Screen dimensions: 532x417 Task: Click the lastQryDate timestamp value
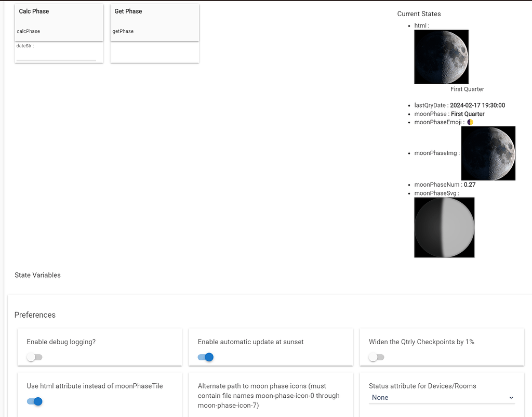pyautogui.click(x=477, y=106)
